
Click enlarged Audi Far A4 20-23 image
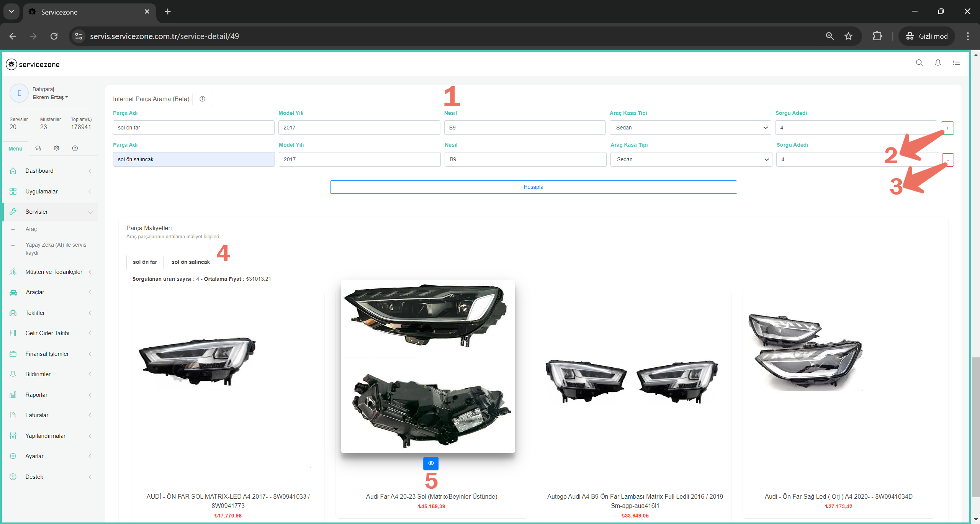(x=428, y=366)
